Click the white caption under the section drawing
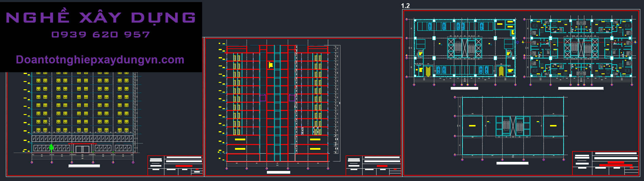The image size is (644, 181). (278, 172)
